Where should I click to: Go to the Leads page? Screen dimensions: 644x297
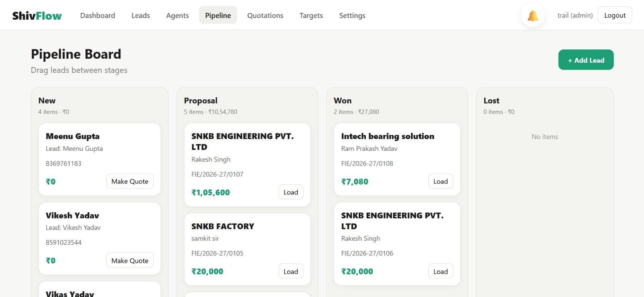click(140, 15)
